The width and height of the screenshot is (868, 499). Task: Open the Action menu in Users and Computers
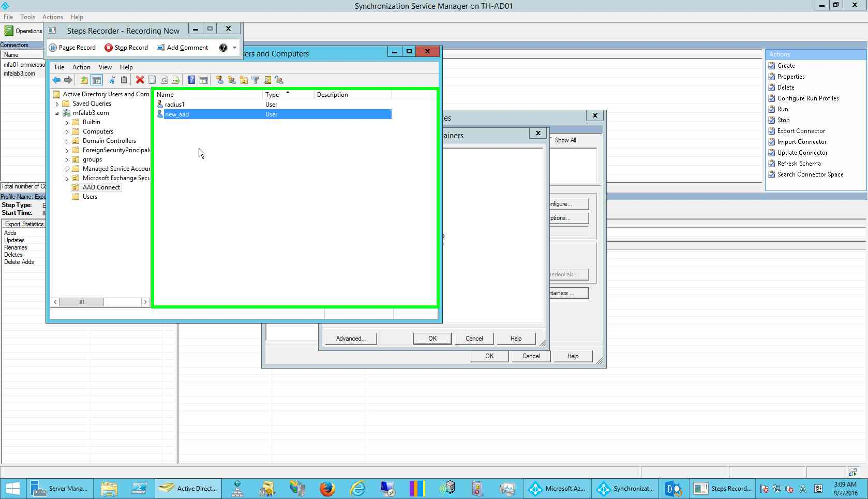[x=81, y=67]
